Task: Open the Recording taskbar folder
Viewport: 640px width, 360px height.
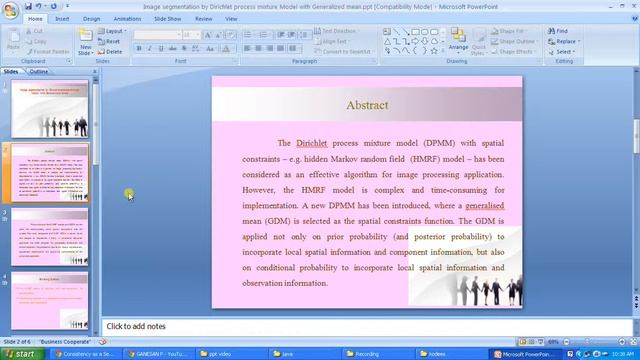Action: (378, 354)
